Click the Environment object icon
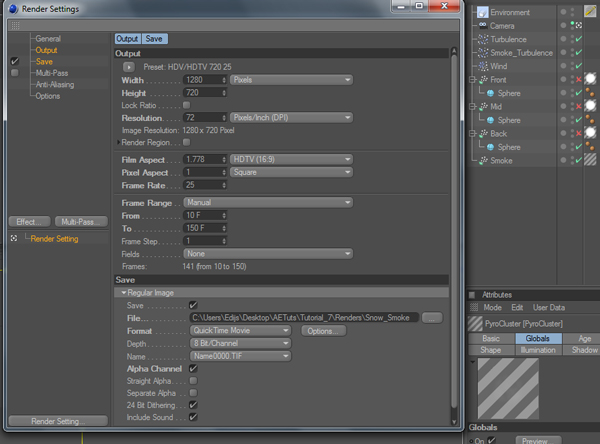This screenshot has height=444, width=600. click(x=482, y=12)
